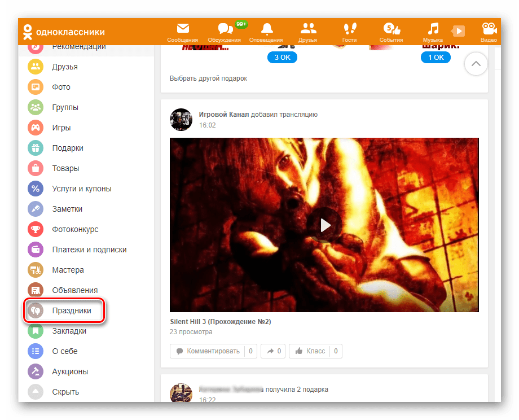Click the green Группы sidebar icon

[x=36, y=107]
